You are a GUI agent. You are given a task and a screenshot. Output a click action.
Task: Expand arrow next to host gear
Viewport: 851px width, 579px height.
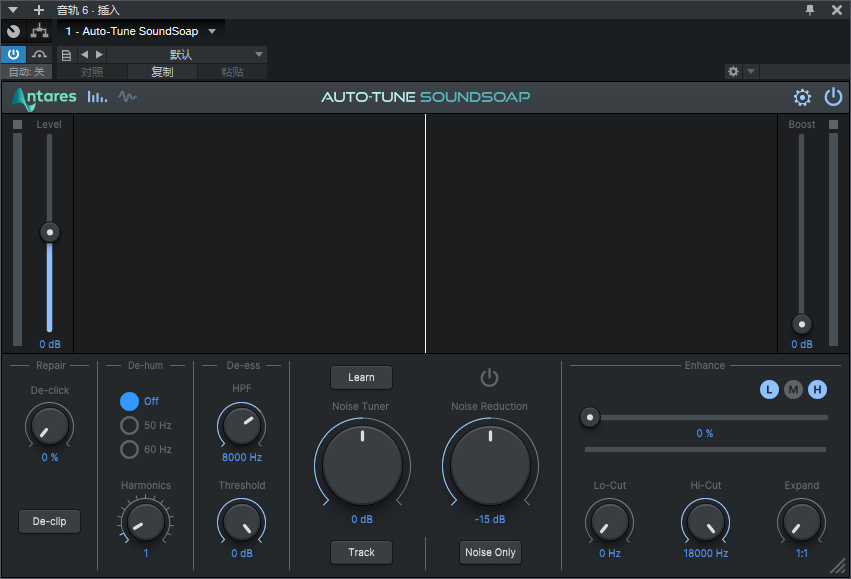point(751,71)
